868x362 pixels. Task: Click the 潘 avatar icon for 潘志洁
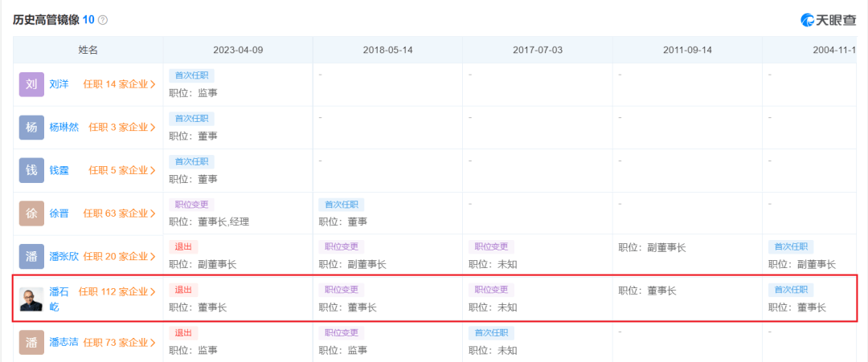tap(31, 343)
